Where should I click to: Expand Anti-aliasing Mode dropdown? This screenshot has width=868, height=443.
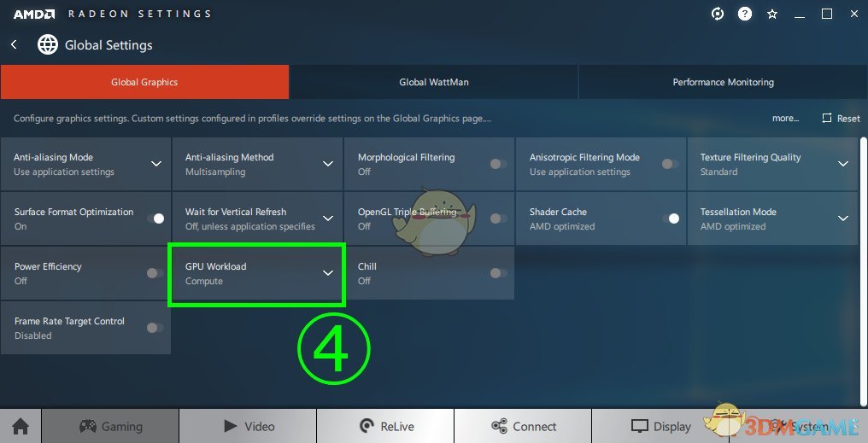click(156, 164)
